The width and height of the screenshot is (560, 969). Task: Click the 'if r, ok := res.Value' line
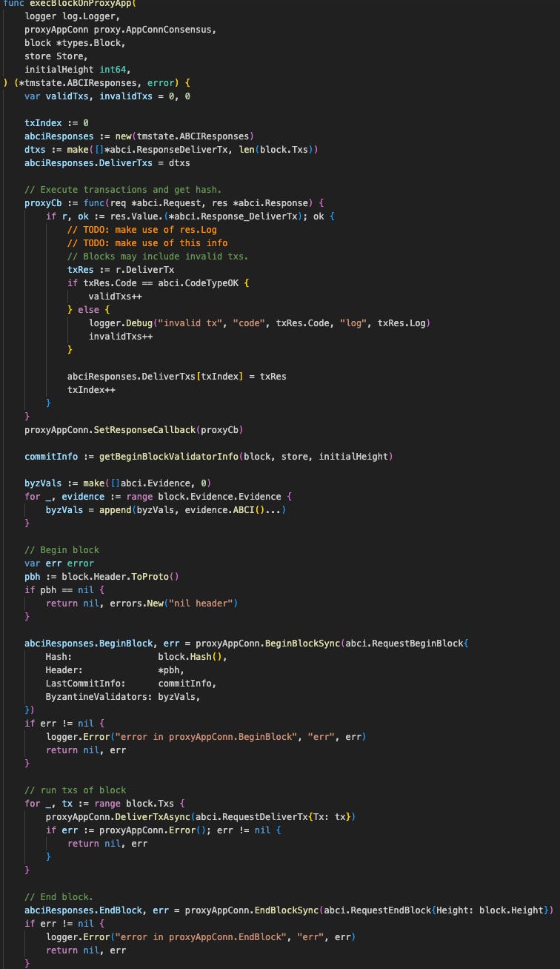190,216
